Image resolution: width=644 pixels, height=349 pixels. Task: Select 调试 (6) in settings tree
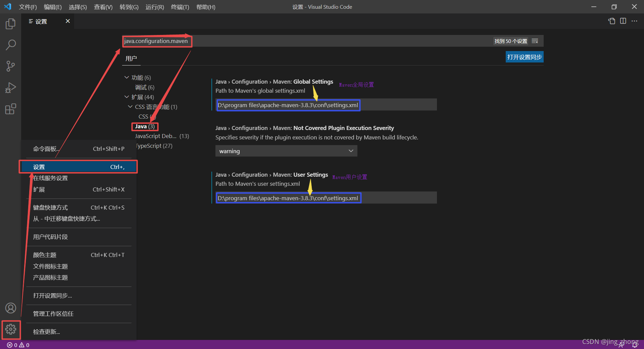[x=145, y=87]
